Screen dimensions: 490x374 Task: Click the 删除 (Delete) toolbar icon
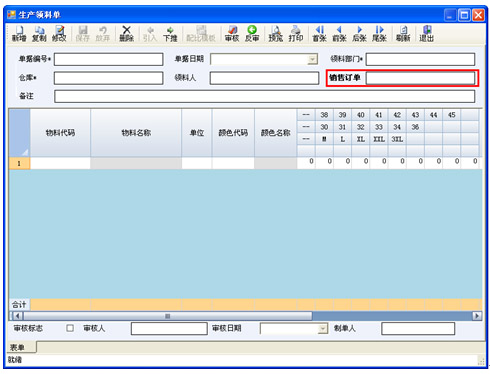coord(126,34)
